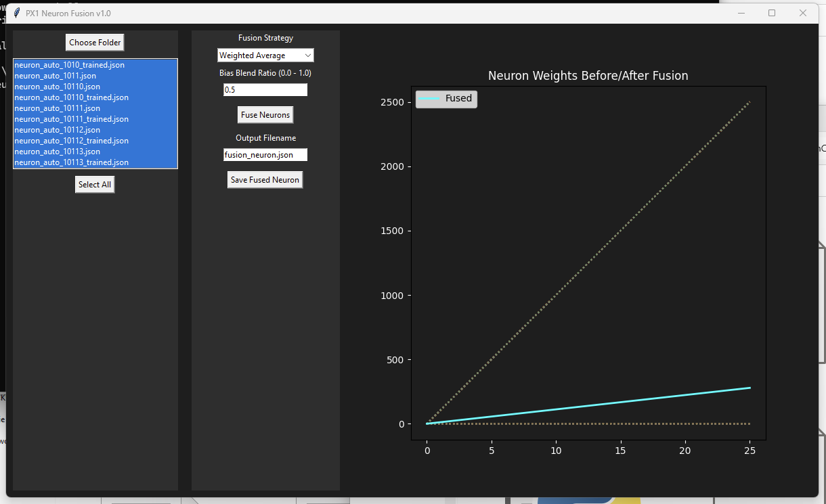826x504 pixels.
Task: Click the Select All button
Action: [x=95, y=185]
